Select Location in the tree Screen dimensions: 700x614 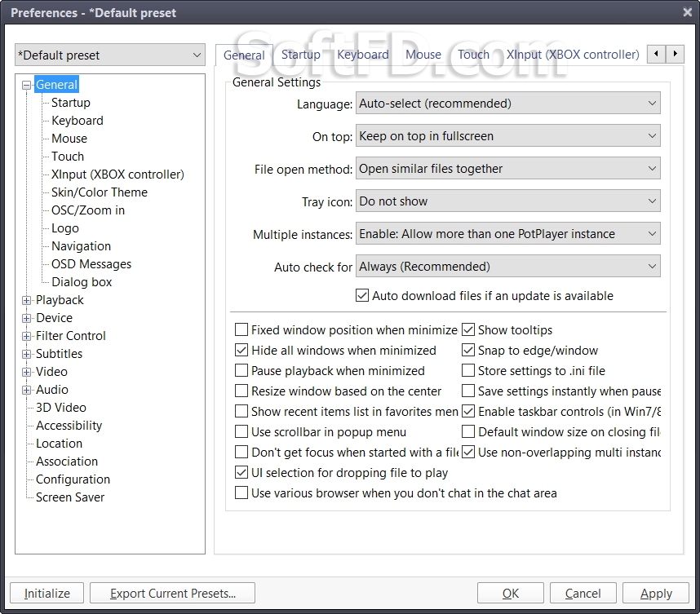click(x=60, y=444)
